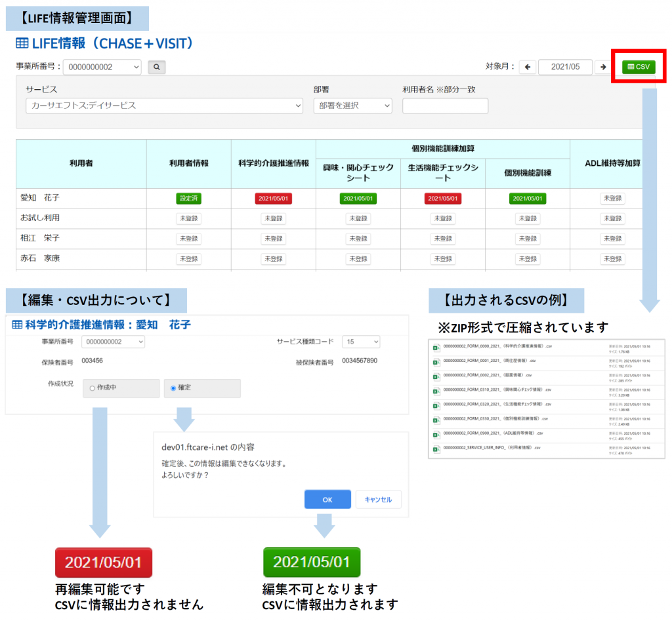The width and height of the screenshot is (672, 621).
Task: Open the 既往歴情報 csv file icon
Action: [436, 362]
